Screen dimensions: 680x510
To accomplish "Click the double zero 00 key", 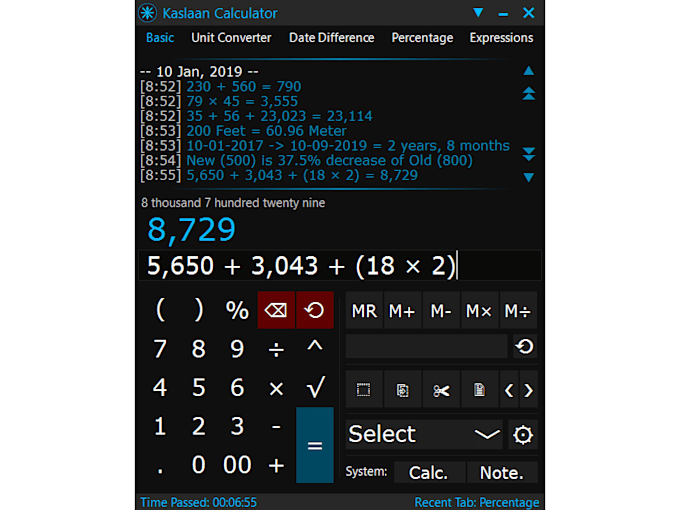I will 237,465.
